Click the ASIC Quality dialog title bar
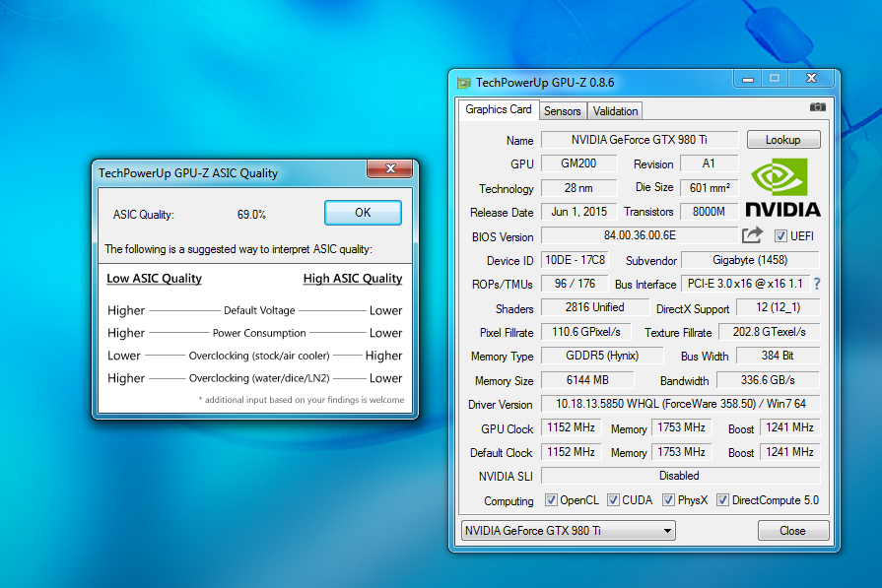This screenshot has width=882, height=588. point(231,173)
